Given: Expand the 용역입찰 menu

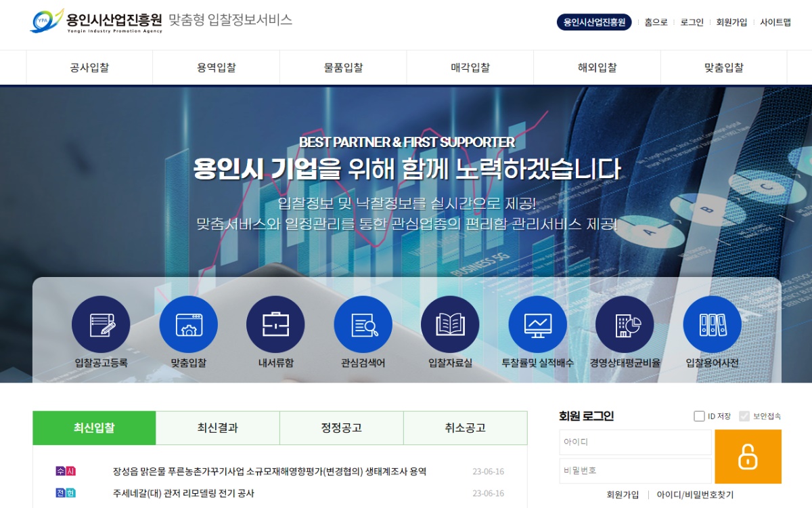Looking at the screenshot, I should [217, 68].
